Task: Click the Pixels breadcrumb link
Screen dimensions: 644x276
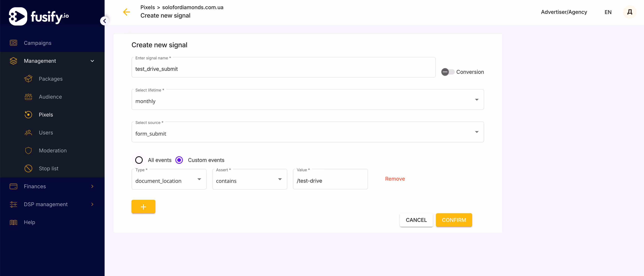Action: coord(148,7)
